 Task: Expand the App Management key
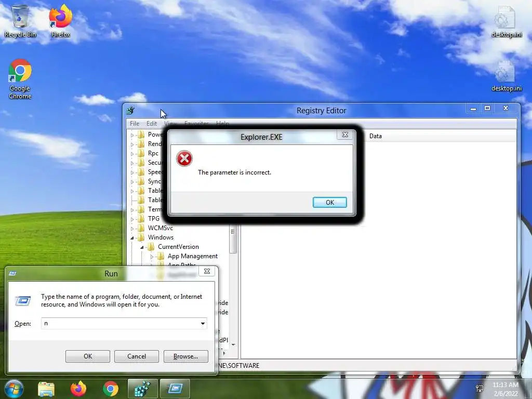152,257
